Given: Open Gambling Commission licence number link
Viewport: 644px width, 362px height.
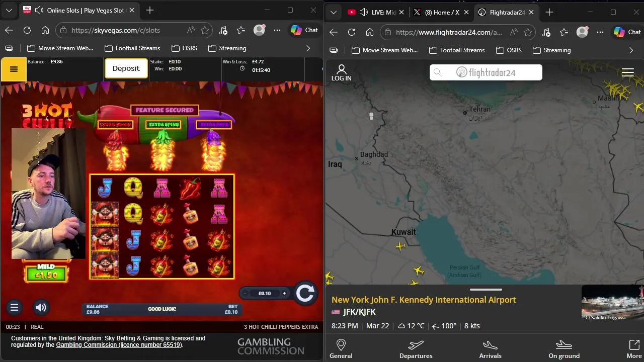Looking at the screenshot, I should point(119,345).
